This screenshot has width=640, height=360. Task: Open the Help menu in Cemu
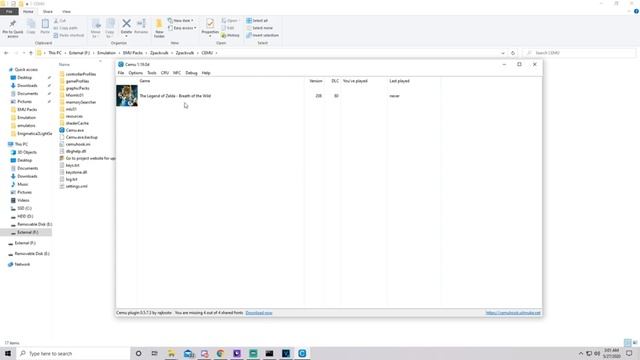(206, 73)
